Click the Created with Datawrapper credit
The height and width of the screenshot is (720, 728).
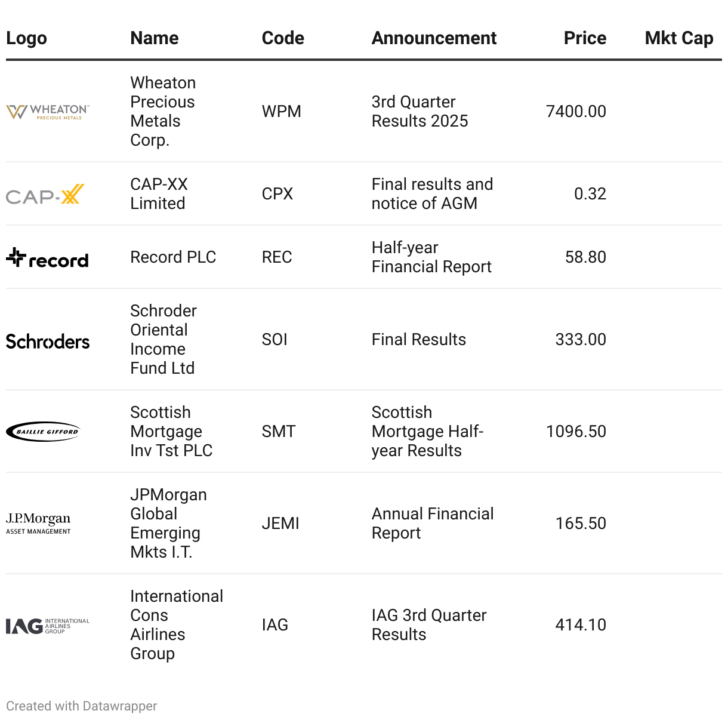tap(82, 706)
